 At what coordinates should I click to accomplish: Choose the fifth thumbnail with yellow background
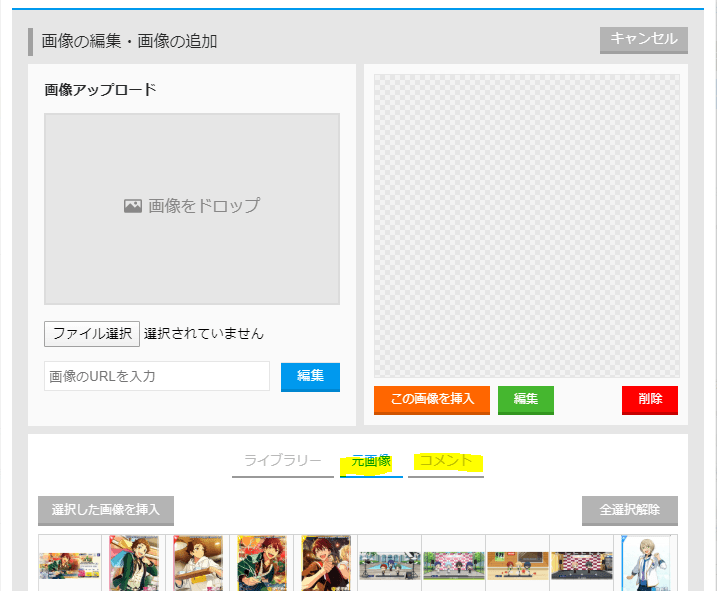click(326, 565)
